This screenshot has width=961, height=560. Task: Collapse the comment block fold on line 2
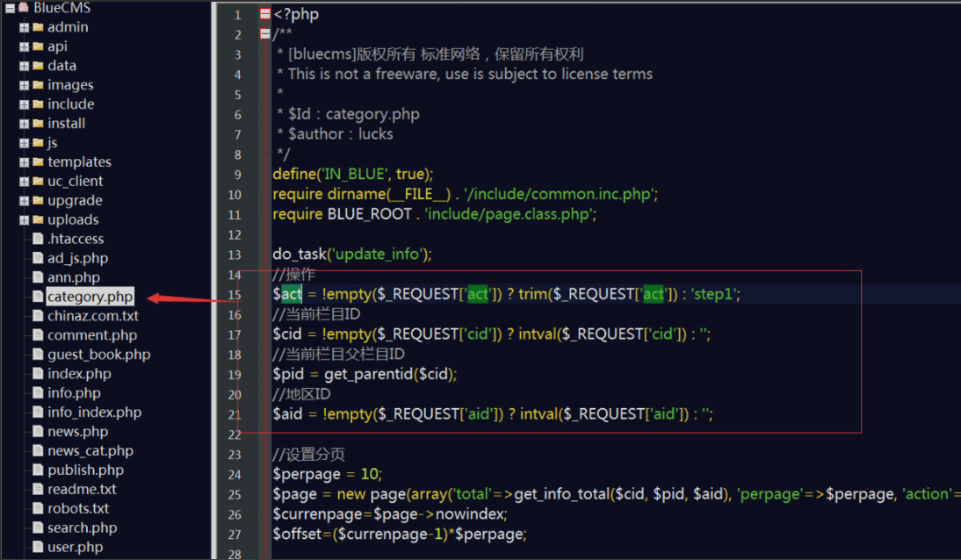coord(264,33)
